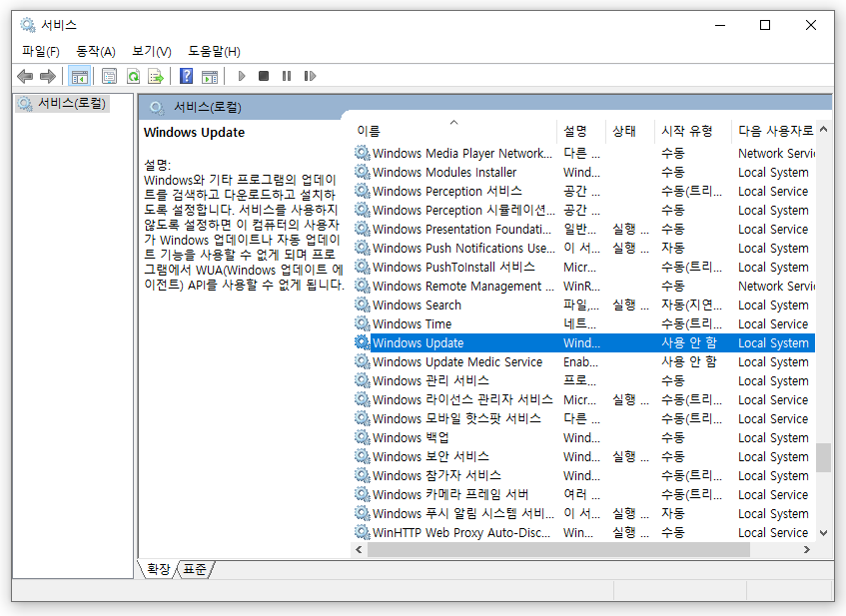Viewport: 846px width, 616px height.
Task: Open the 동작(A) menu
Action: tap(96, 51)
